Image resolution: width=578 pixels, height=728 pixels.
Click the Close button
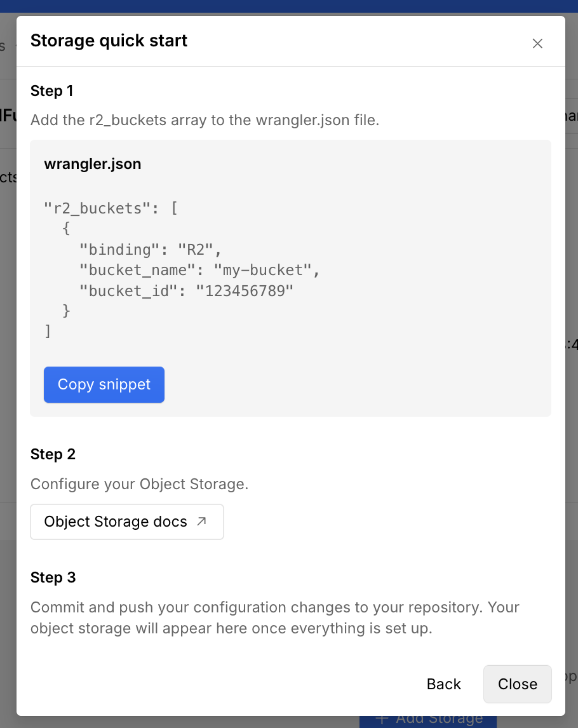(x=517, y=684)
